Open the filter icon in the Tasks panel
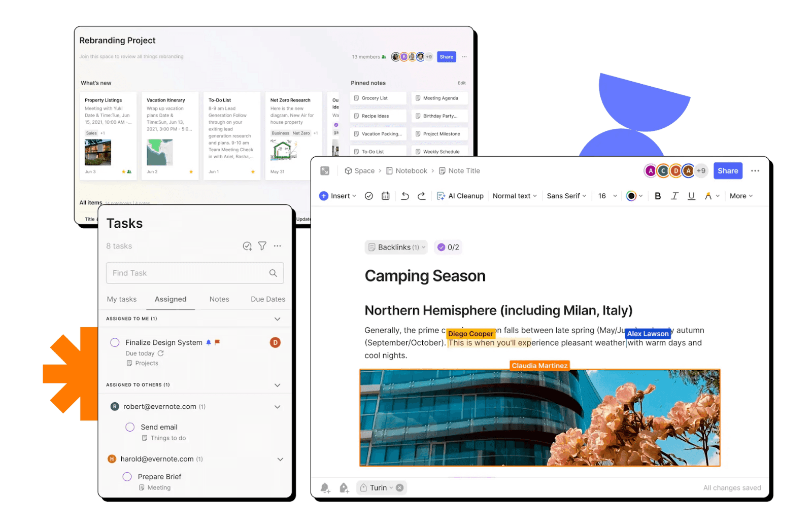 [262, 246]
